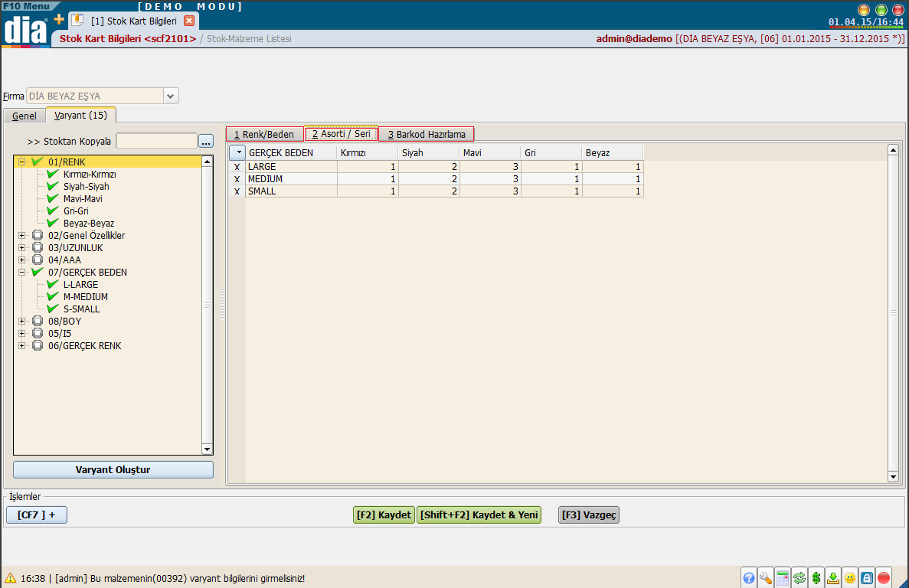Click Stok-Malzeme Listesi breadcrumb

pos(250,39)
